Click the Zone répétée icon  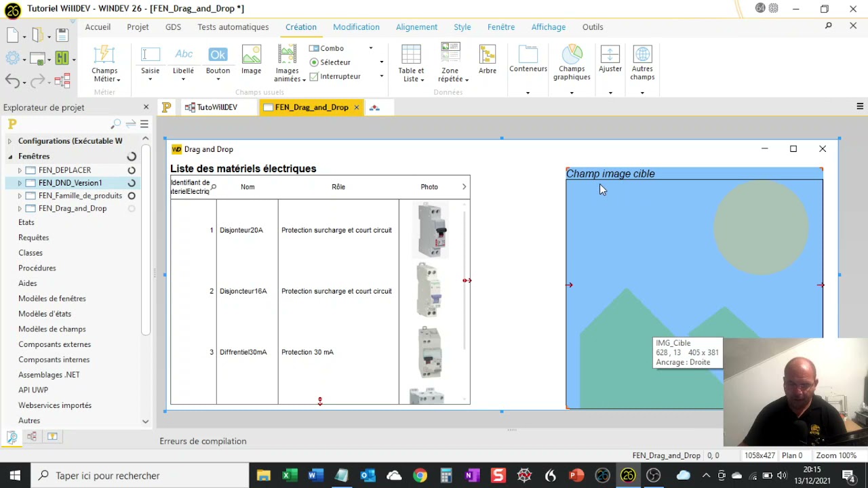tap(450, 54)
